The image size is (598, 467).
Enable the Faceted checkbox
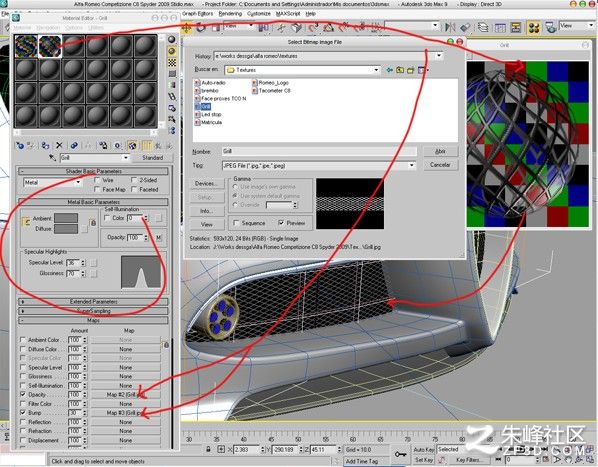pos(134,189)
